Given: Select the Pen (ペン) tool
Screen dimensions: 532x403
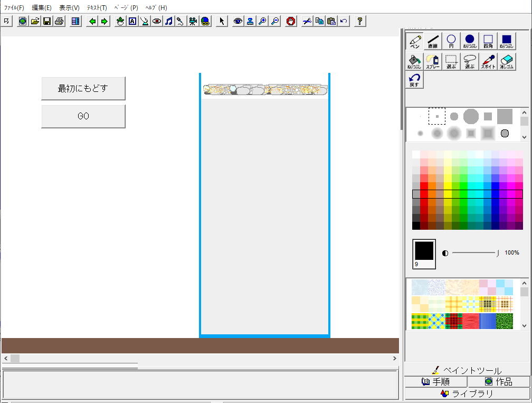Looking at the screenshot, I should tap(415, 41).
